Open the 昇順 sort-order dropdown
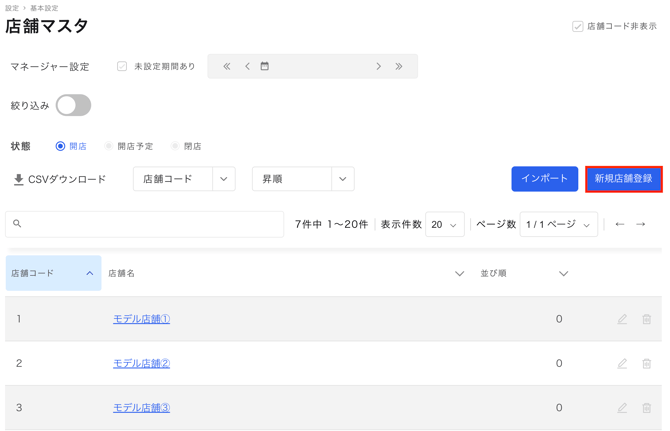 click(x=303, y=179)
